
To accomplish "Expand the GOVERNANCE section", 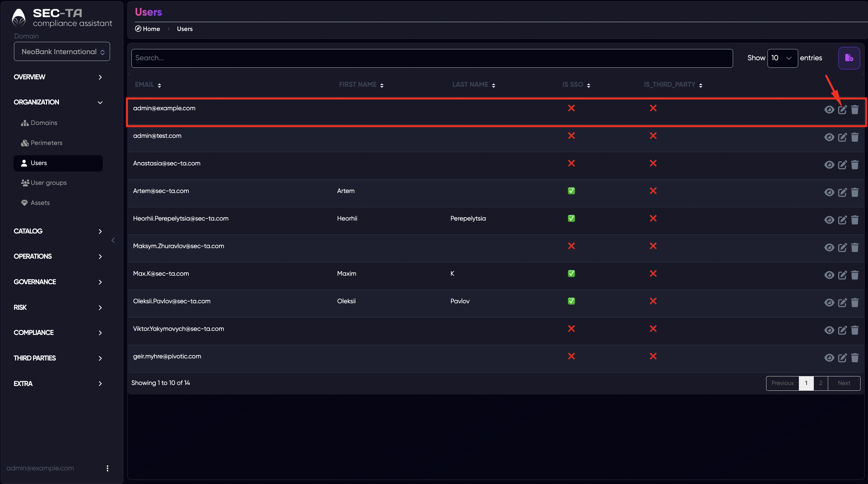I will coord(58,282).
